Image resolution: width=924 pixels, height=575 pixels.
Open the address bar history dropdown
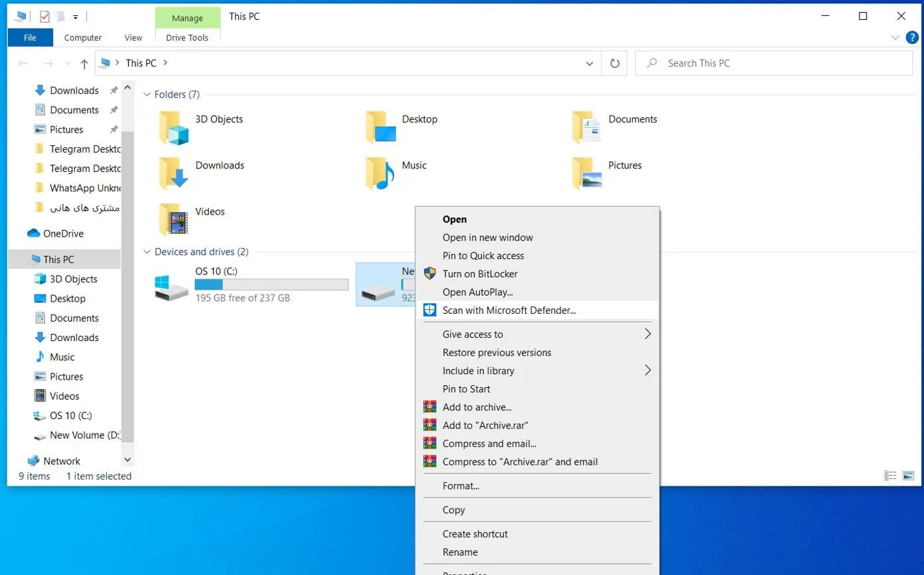(x=589, y=63)
